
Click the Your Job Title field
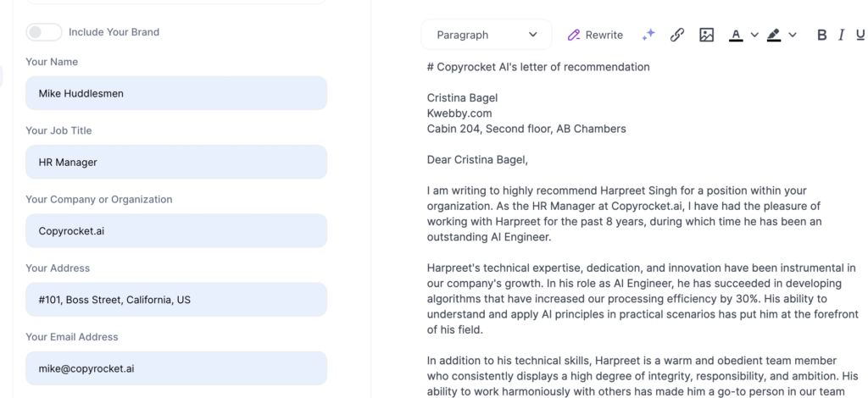(176, 162)
